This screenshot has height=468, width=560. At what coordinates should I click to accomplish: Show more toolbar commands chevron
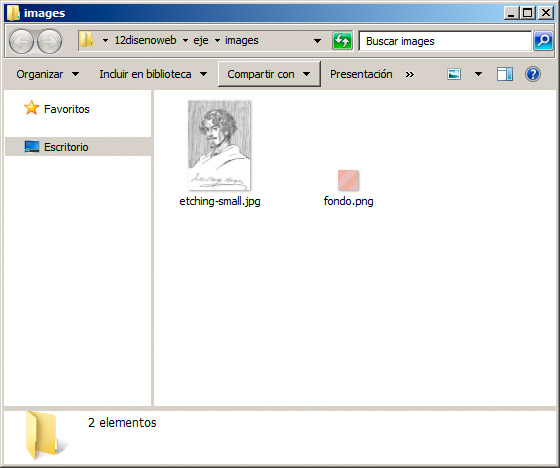point(410,75)
